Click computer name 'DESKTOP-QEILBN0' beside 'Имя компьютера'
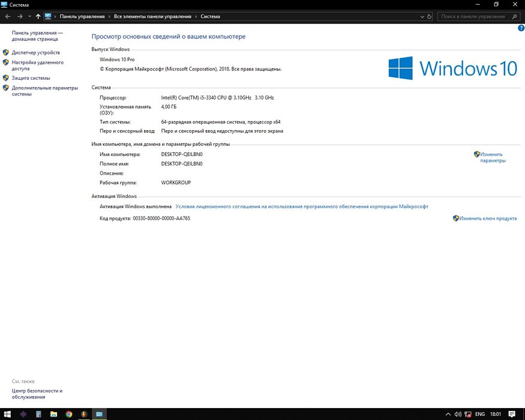The height and width of the screenshot is (420, 525). [182, 154]
